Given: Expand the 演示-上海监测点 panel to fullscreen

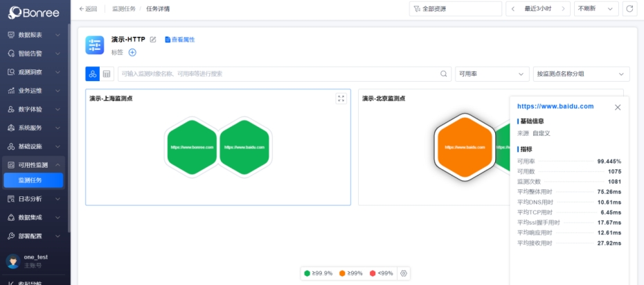Looking at the screenshot, I should pyautogui.click(x=341, y=98).
